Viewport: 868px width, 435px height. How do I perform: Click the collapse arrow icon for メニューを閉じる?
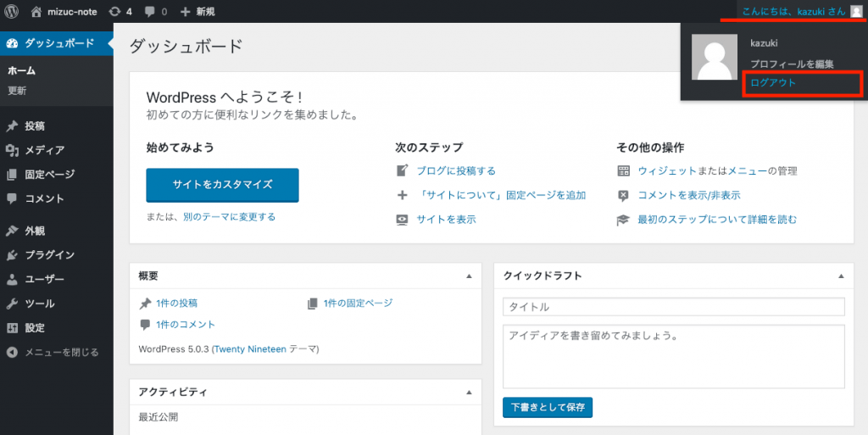tap(12, 352)
